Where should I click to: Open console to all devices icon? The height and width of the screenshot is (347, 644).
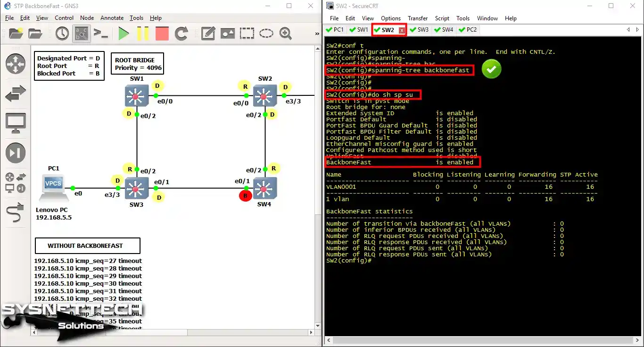[x=100, y=34]
